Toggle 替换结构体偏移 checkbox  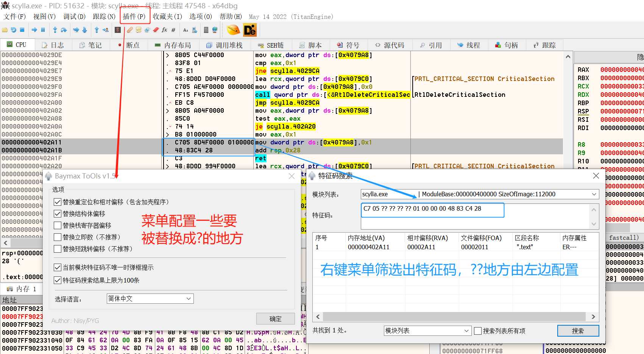pyautogui.click(x=58, y=214)
